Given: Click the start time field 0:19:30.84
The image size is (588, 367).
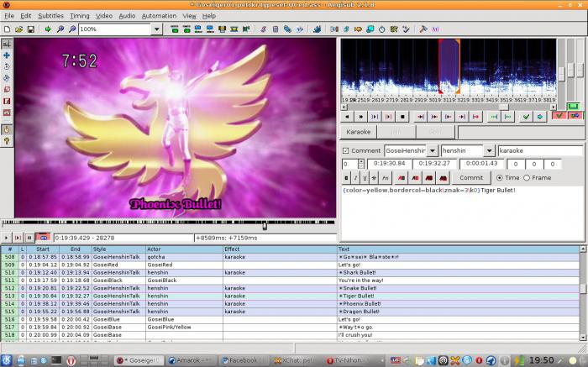Looking at the screenshot, I should pos(389,164).
